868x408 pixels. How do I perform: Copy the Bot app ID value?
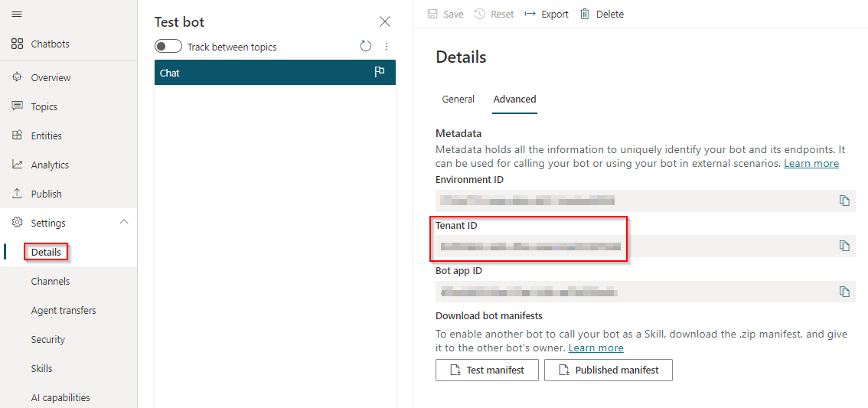click(844, 292)
